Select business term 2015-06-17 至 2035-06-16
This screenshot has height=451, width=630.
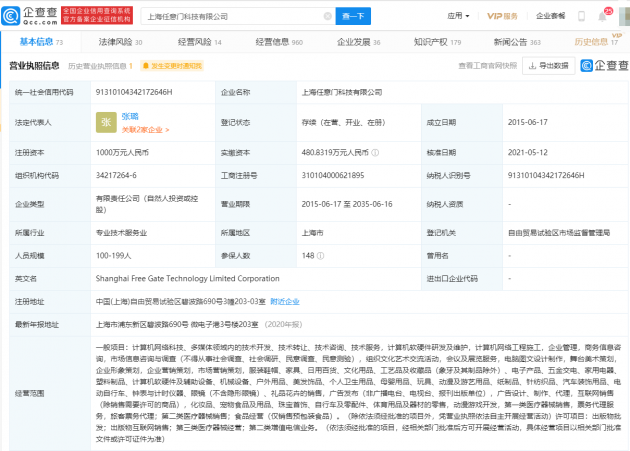coord(347,204)
